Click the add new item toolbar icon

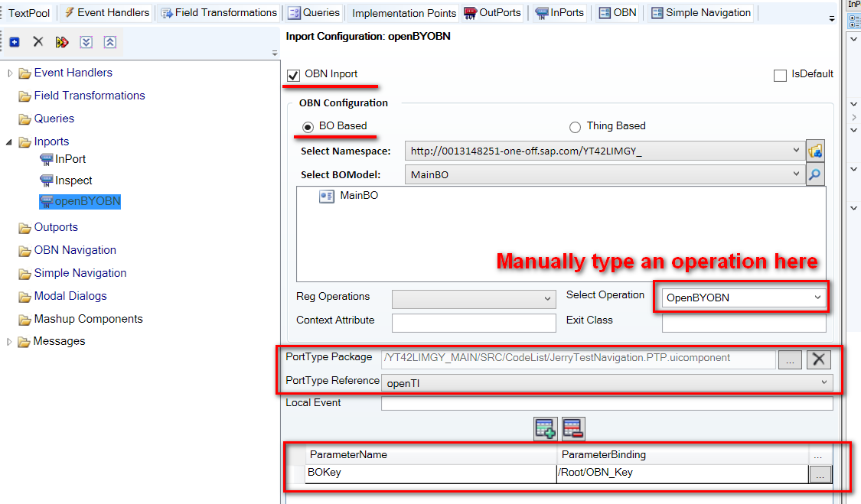[x=15, y=42]
